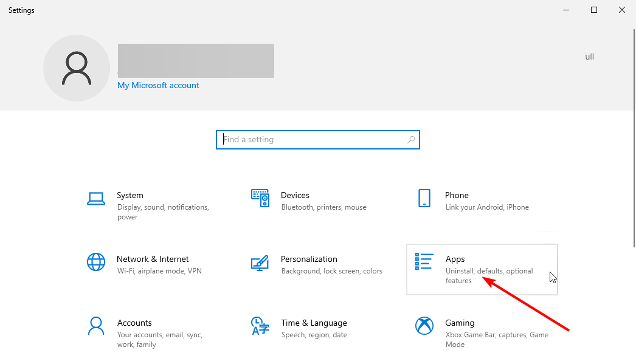Viewport: 636px width, 364px height.
Task: Select the Personalization paintbrush icon
Action: click(x=260, y=263)
